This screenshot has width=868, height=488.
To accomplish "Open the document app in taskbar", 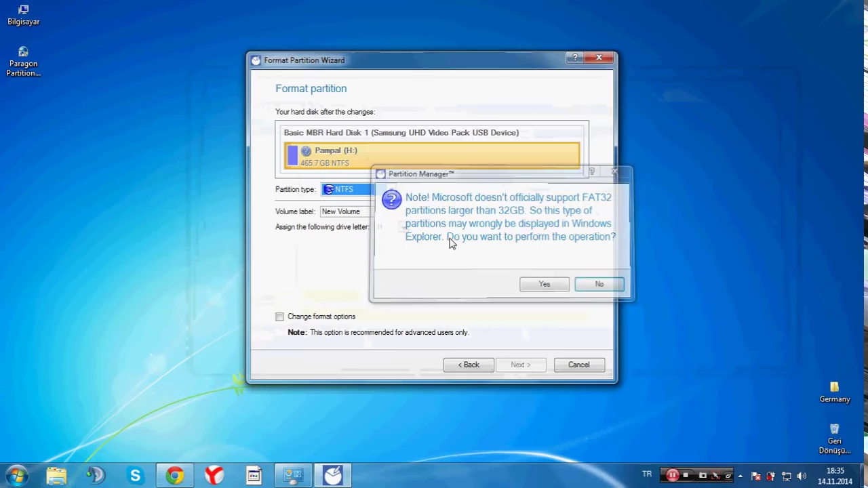I will (x=254, y=476).
